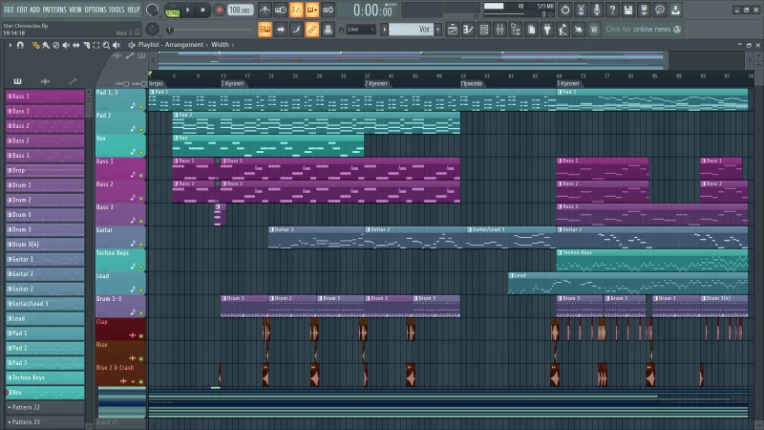Open the chat bubble icon
764x430 pixels.
click(660, 10)
